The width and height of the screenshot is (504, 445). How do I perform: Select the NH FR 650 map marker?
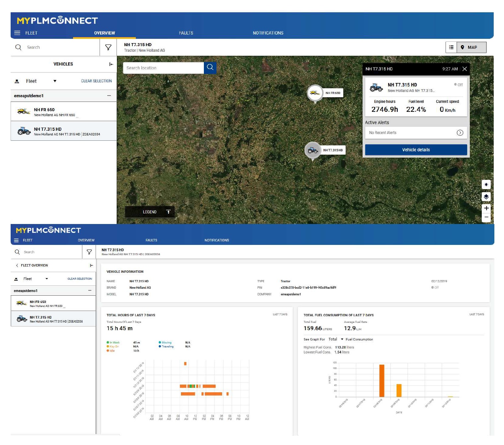pyautogui.click(x=315, y=93)
